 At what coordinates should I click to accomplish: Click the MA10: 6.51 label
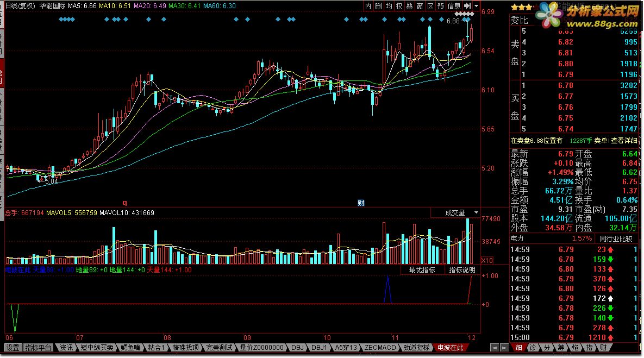pos(115,6)
